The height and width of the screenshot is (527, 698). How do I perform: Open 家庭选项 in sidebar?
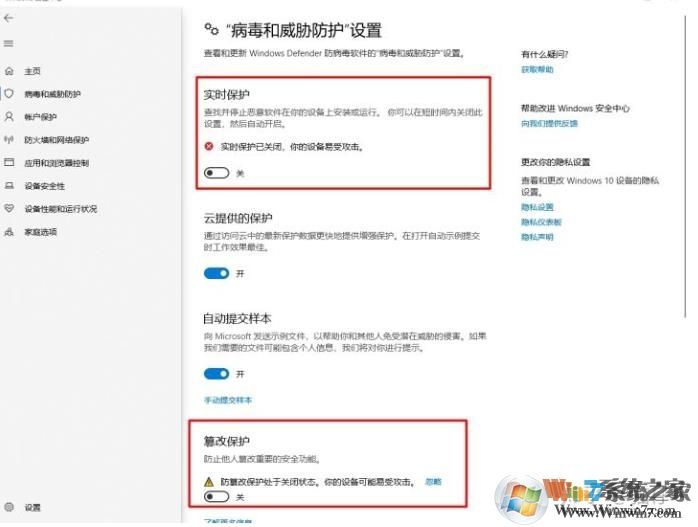pyautogui.click(x=41, y=232)
